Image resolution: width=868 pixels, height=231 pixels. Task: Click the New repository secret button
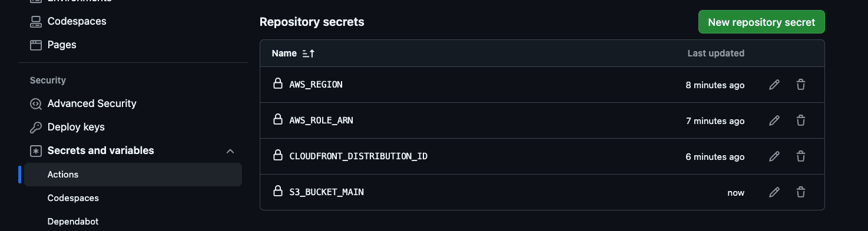point(761,22)
